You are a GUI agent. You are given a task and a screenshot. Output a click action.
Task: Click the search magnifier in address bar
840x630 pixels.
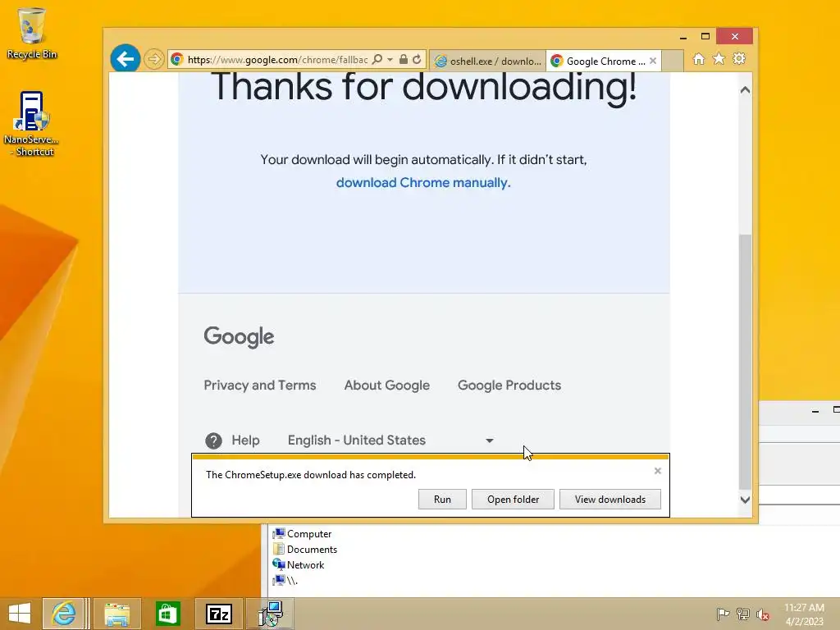tap(377, 59)
